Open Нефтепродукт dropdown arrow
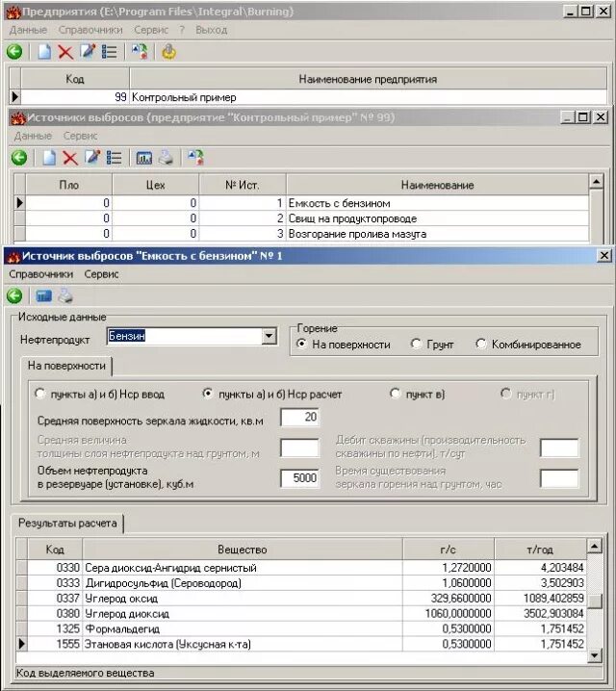Screen dimensions: 616x691 point(269,336)
